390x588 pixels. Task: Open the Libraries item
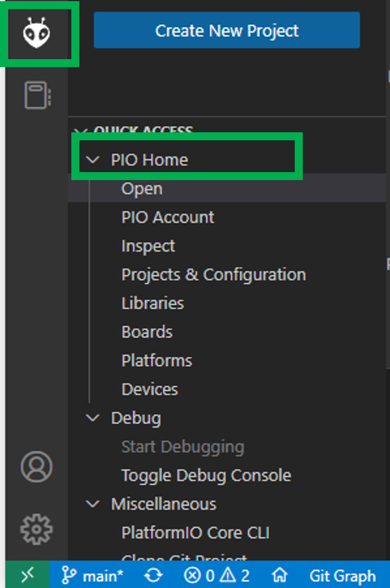(153, 303)
